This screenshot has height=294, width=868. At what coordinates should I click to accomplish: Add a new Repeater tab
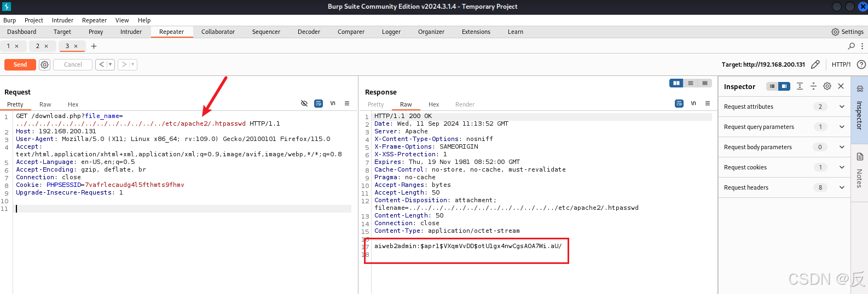(x=94, y=46)
